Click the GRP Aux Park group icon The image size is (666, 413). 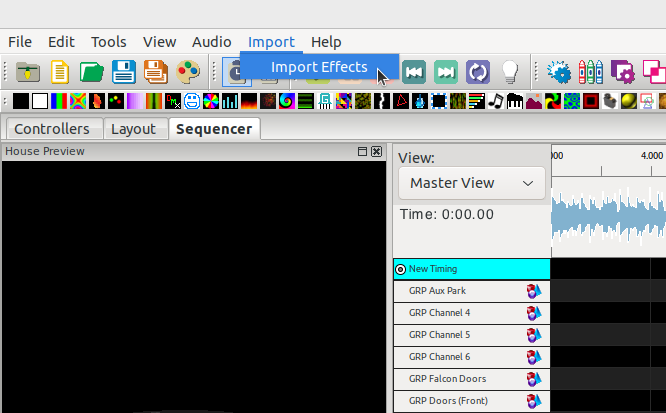[x=534, y=291]
